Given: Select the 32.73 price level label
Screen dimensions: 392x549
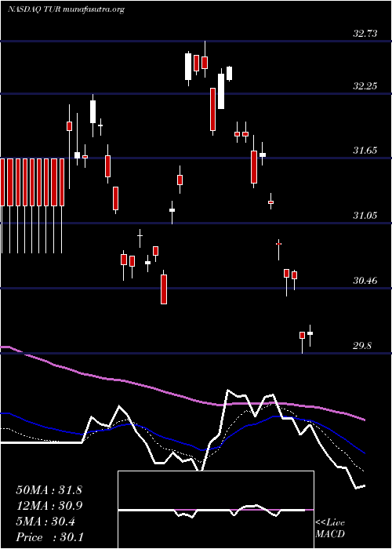Looking at the screenshot, I should 365,34.
